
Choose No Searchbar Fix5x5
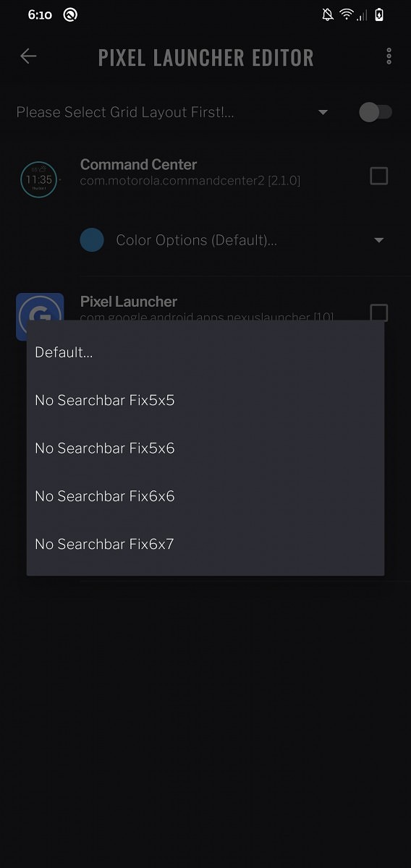(205, 400)
